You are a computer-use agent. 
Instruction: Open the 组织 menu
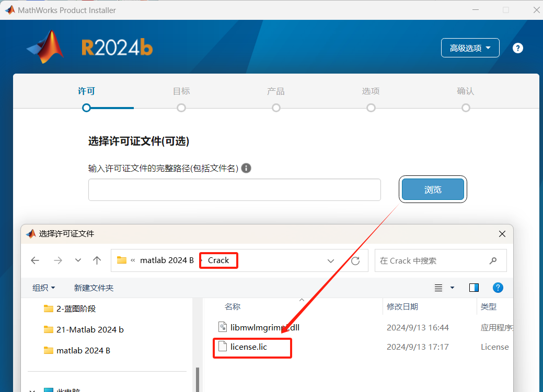(x=43, y=288)
